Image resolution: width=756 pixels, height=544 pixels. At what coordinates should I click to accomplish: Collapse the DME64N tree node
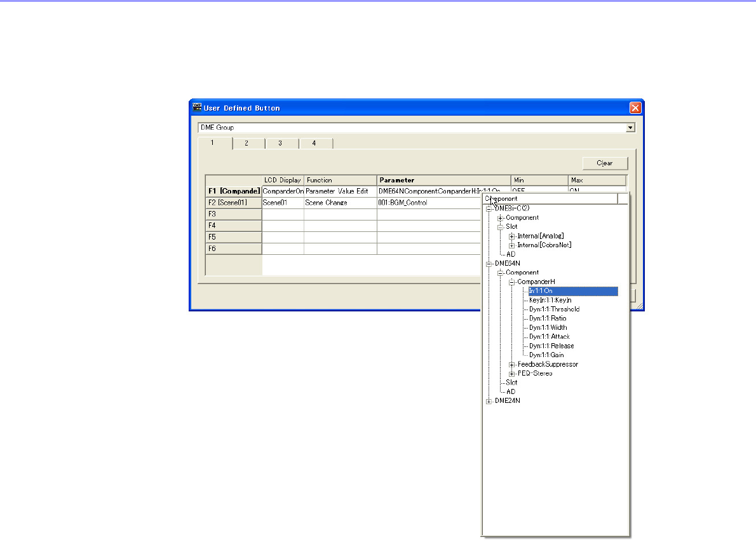[489, 264]
